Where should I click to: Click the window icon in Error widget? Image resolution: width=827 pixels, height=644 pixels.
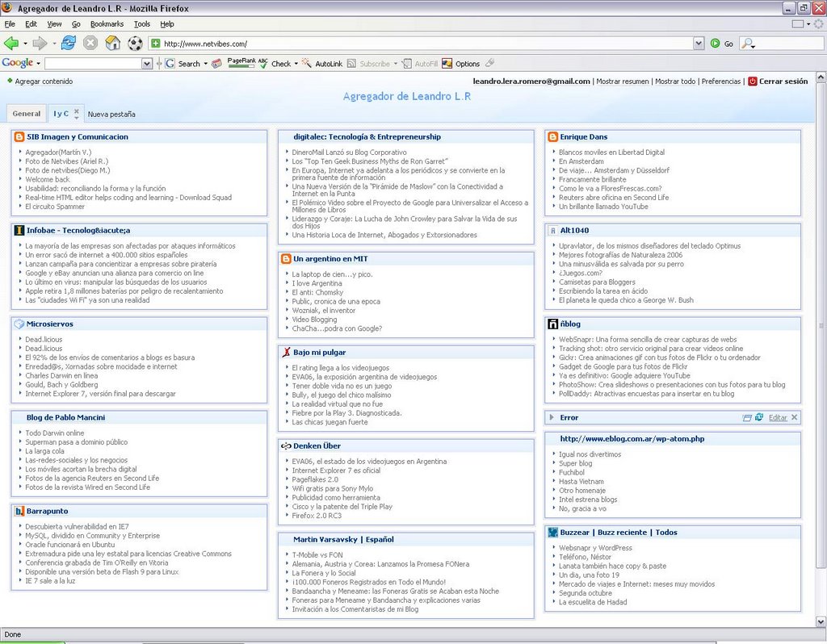747,418
